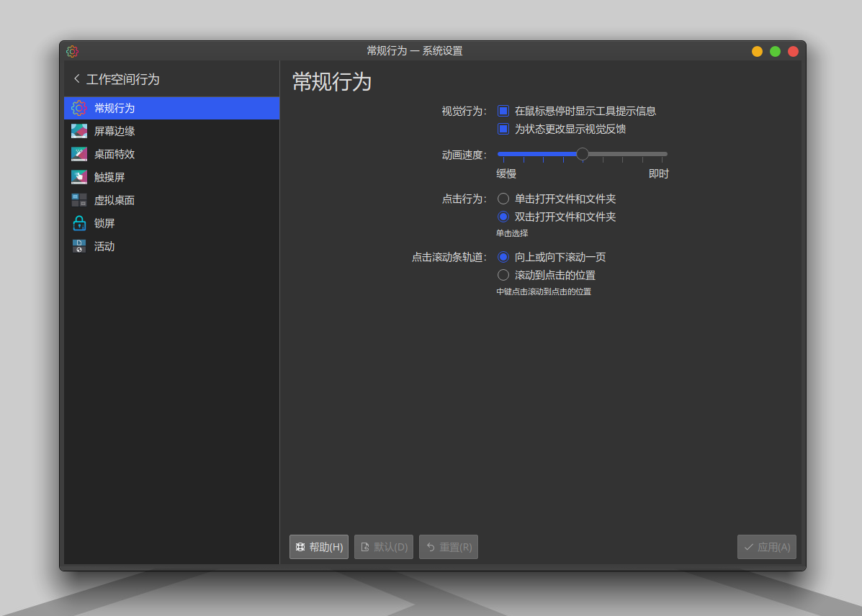Viewport: 862px width, 616px height.
Task: Toggle 在鼠标悬停时显示工具提示信息 checkbox
Action: (x=503, y=111)
